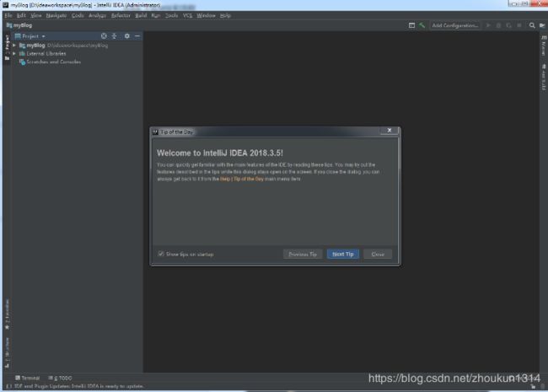Click the Next Tip button
The image size is (548, 392).
pos(343,255)
